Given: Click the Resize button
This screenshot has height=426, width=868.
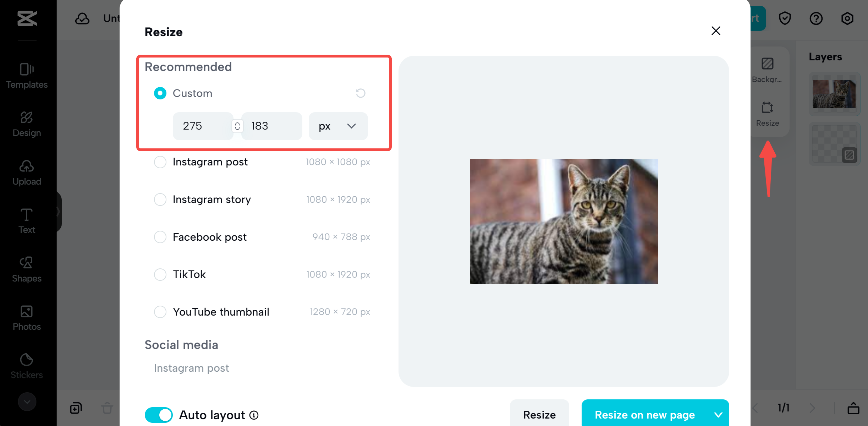Looking at the screenshot, I should click(539, 415).
